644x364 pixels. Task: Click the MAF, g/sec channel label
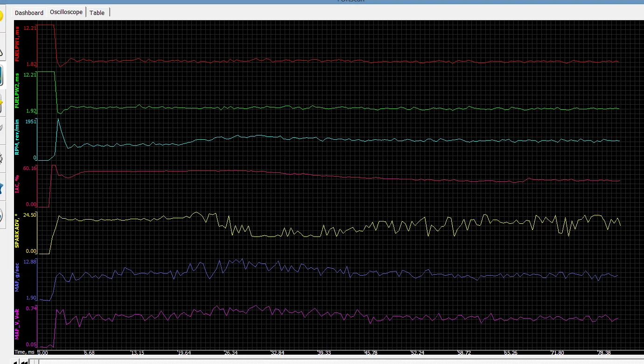coord(17,277)
